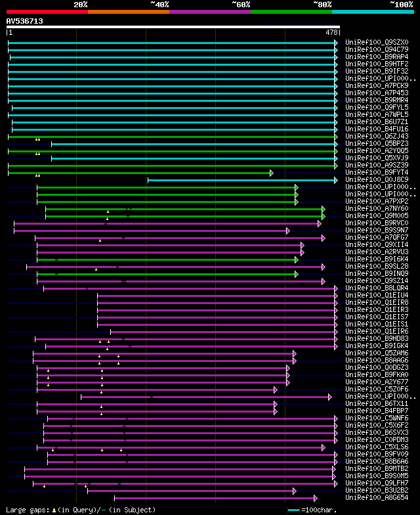Select the UniRef100_A9SZ39 label

coord(377,166)
